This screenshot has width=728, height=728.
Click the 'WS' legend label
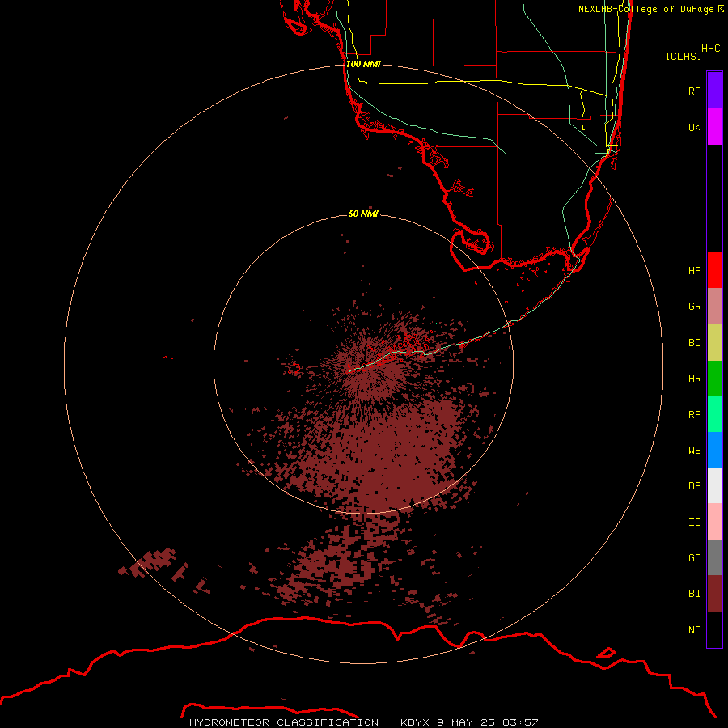click(694, 450)
